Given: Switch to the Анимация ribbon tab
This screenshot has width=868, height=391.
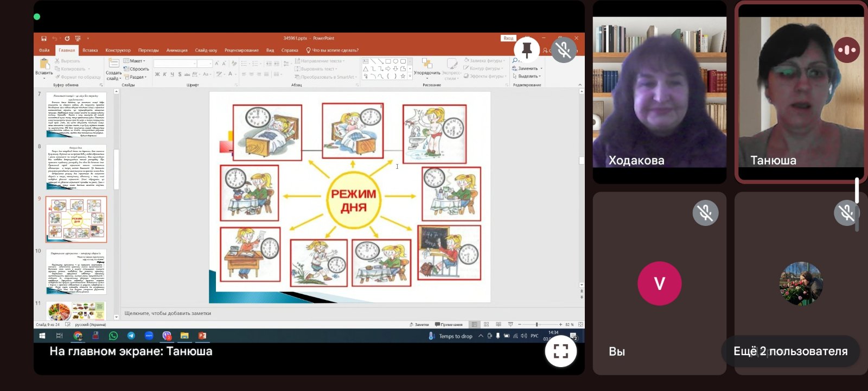Looking at the screenshot, I should coord(177,50).
